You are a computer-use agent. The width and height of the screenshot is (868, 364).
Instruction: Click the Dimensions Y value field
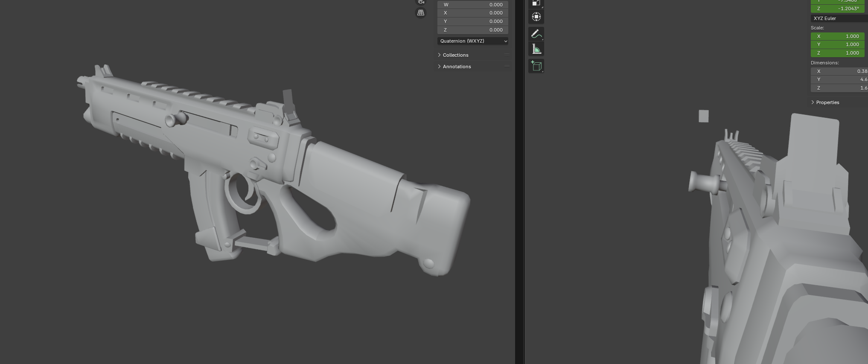click(839, 79)
